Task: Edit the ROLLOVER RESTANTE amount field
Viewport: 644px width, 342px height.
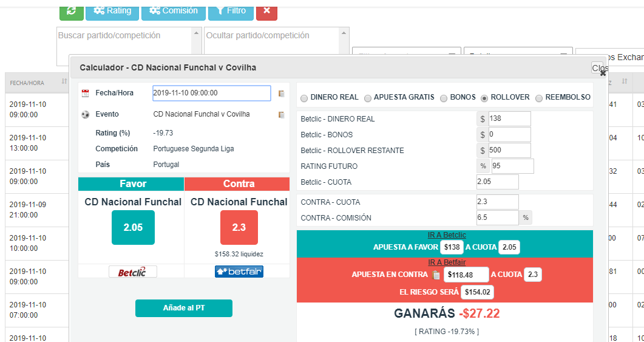Action: (509, 151)
